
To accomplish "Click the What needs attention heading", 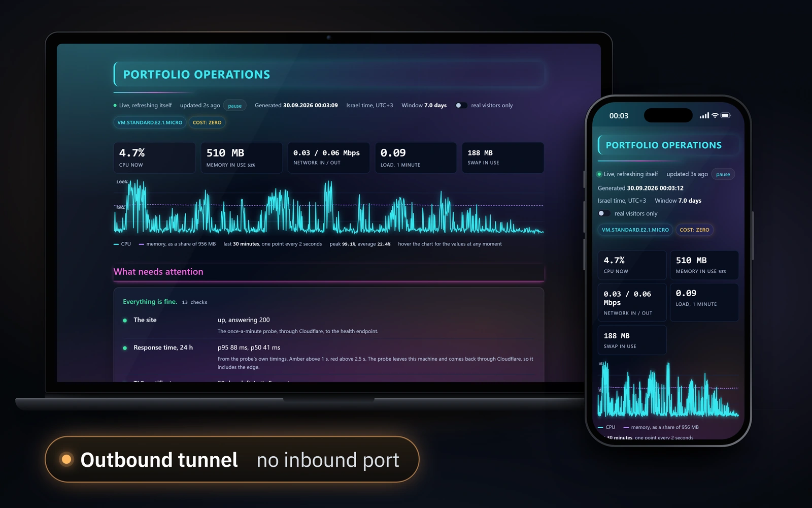I will (158, 272).
